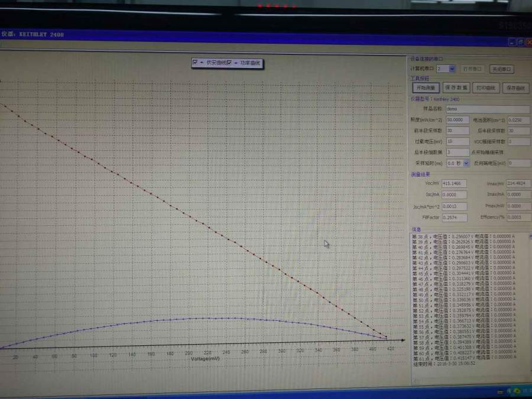The image size is (532, 399).
Task: Click the 后半段采样数 field showing 30
Action: click(519, 131)
